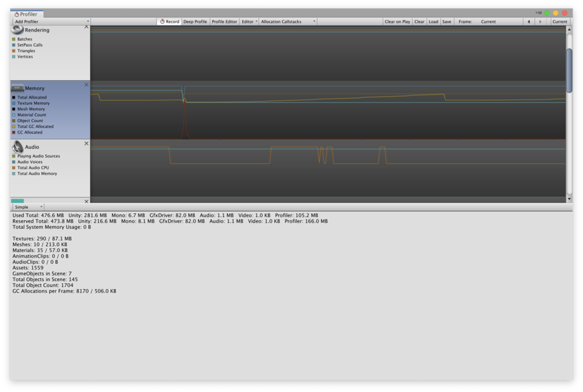Click the GameObjects in Scene: 7 line
This screenshot has width=583, height=392.
(x=42, y=273)
